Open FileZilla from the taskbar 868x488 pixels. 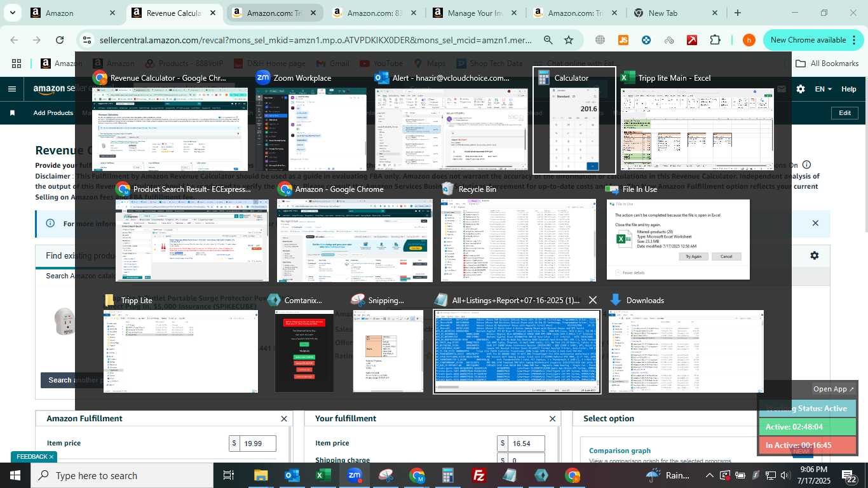click(x=479, y=475)
